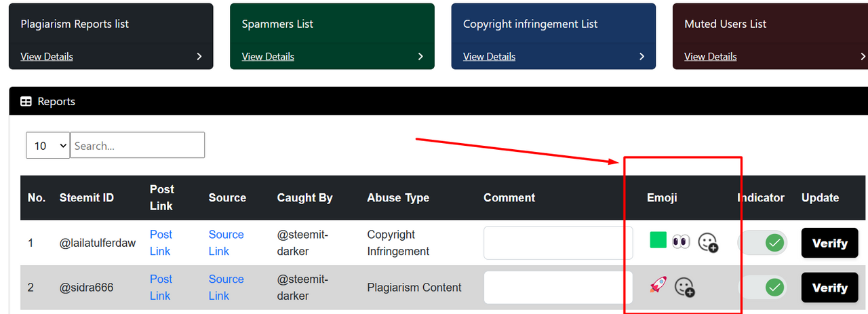Sort by the Steemit ID column header
This screenshot has width=868, height=314.
pyautogui.click(x=87, y=198)
